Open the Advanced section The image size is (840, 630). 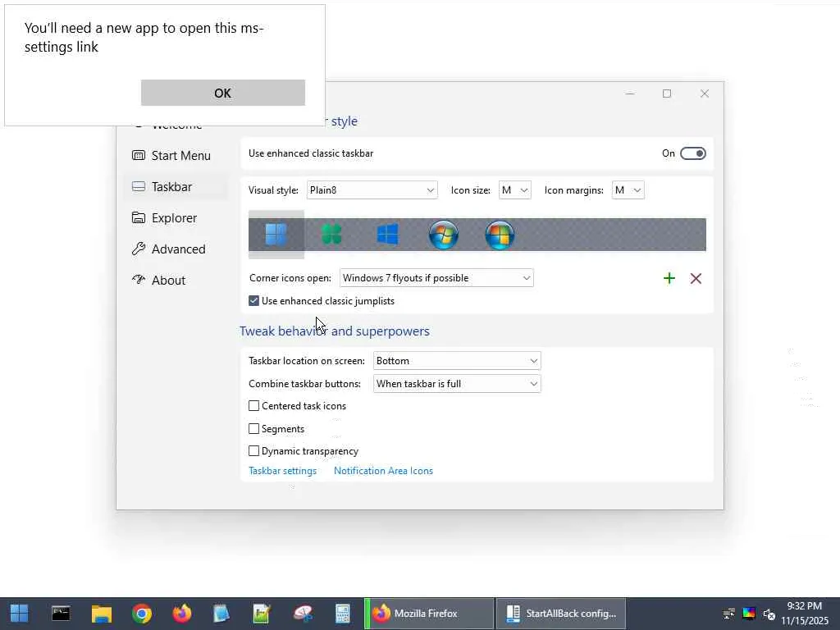[x=176, y=249]
